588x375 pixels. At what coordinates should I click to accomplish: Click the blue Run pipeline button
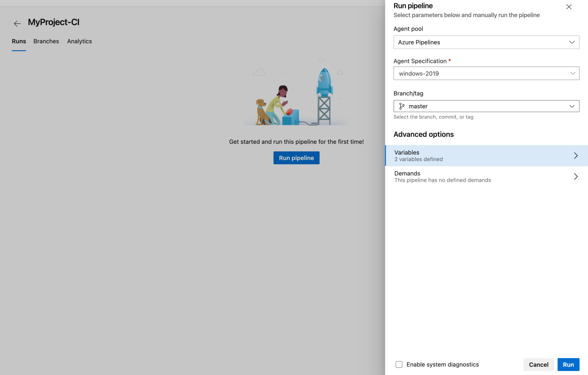tap(296, 158)
